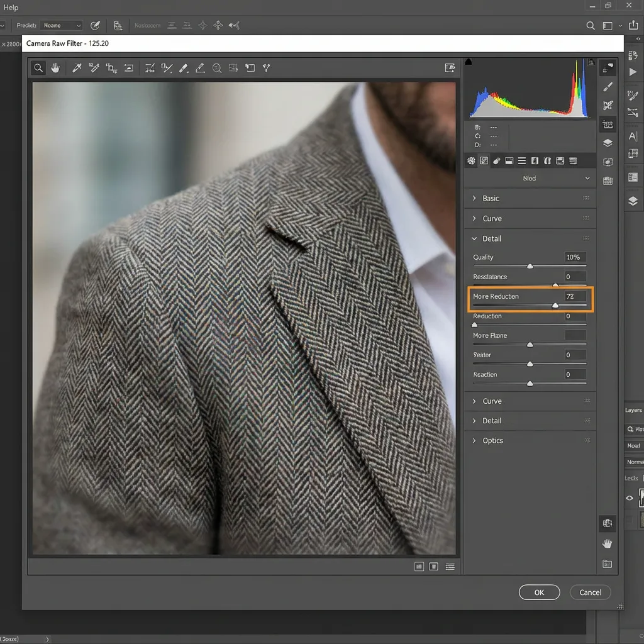644x644 pixels.
Task: Select the Zoom magnifier tool
Action: (38, 68)
